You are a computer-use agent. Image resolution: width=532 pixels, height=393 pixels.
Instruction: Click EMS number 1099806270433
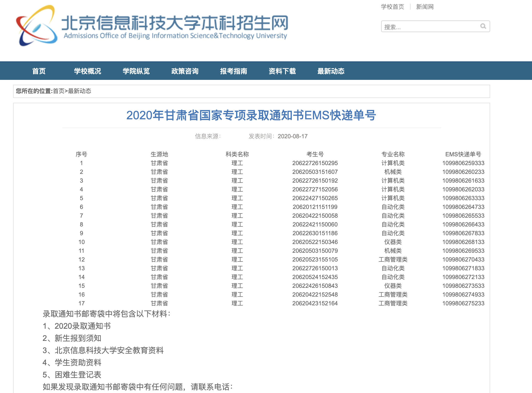click(x=463, y=259)
